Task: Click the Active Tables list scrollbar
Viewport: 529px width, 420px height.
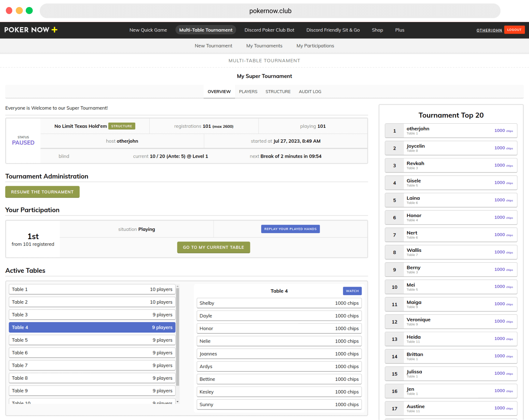Action: pyautogui.click(x=177, y=337)
